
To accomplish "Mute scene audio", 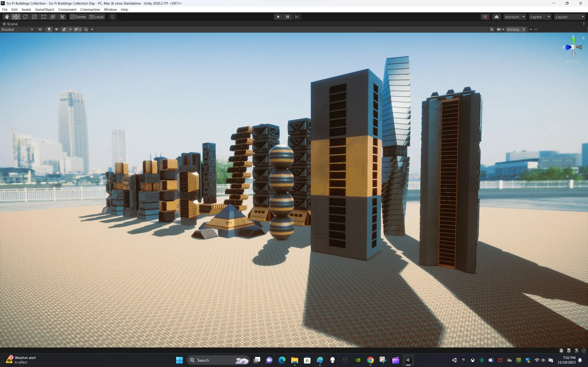I will (57, 29).
